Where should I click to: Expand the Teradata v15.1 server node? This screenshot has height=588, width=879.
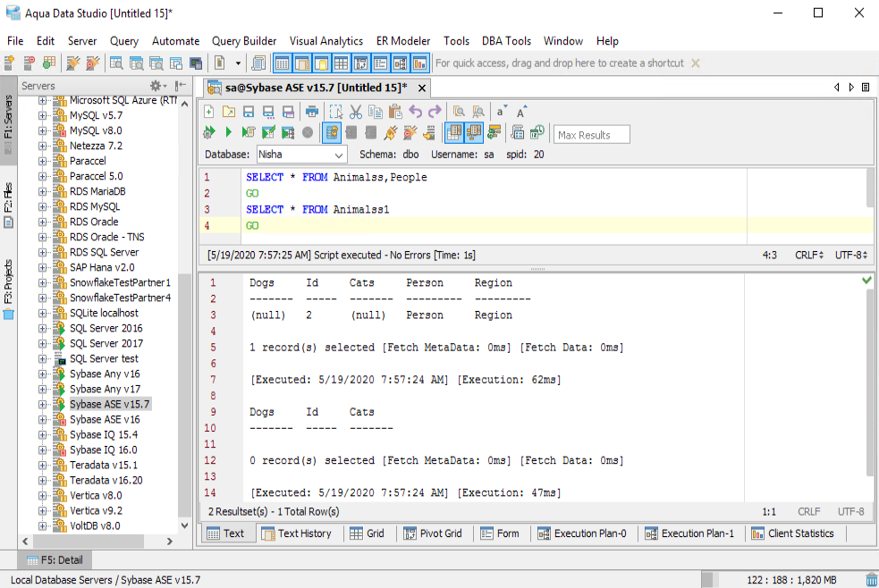[x=42, y=465]
